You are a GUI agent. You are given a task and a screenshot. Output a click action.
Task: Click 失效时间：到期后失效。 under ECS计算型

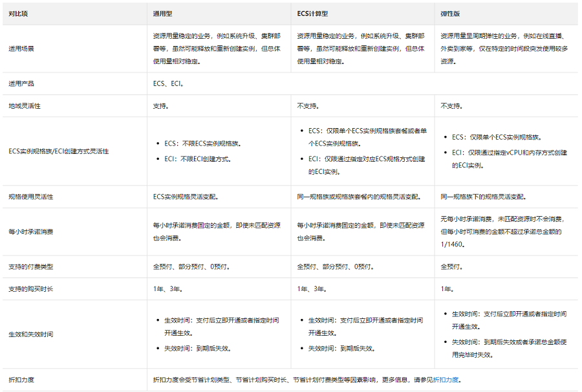342,348
